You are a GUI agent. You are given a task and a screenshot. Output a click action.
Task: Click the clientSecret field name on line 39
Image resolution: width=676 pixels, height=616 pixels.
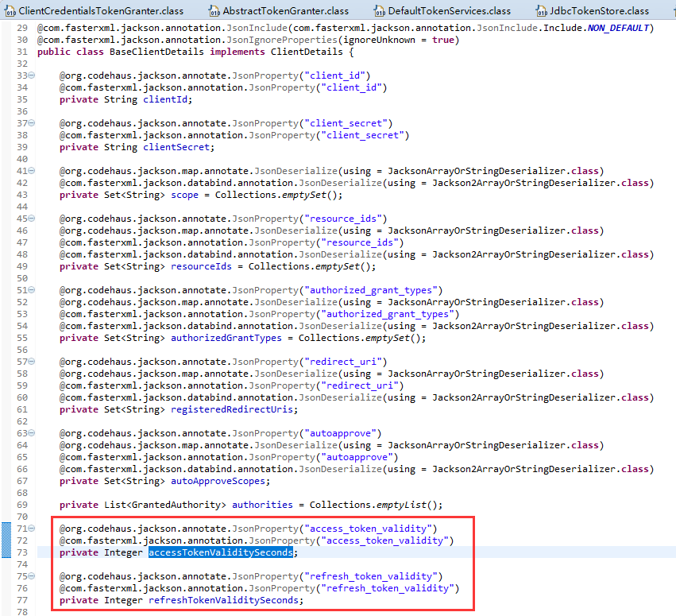[x=176, y=147]
